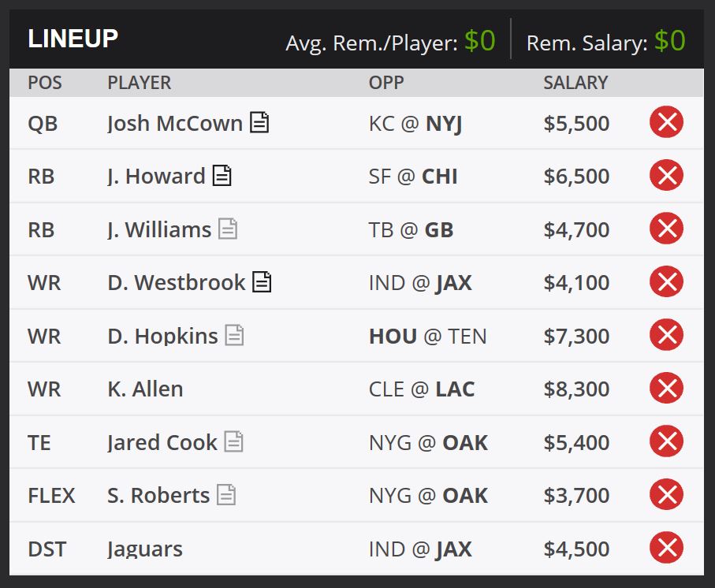This screenshot has width=715, height=588.
Task: Remove Jared Cook from the TE slot
Action: (x=666, y=441)
